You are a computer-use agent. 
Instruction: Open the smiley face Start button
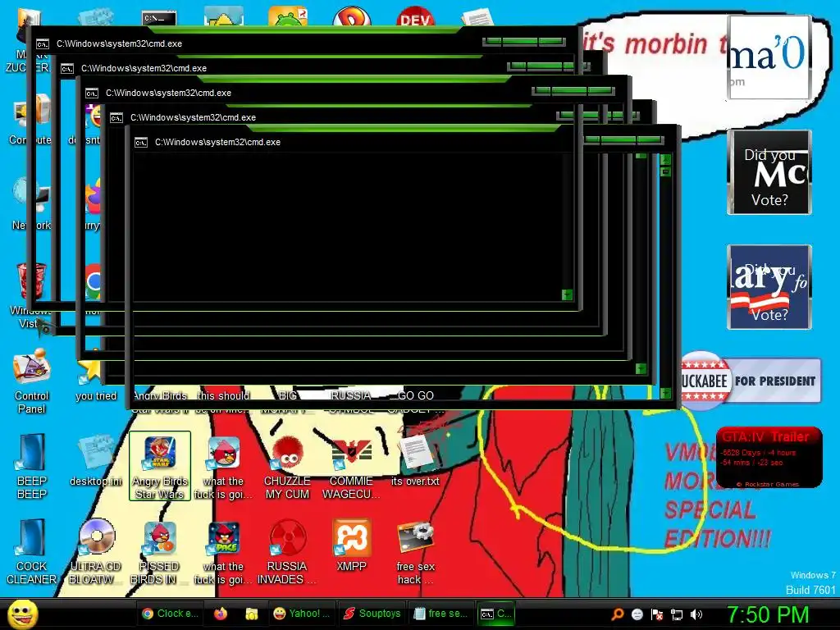[x=23, y=614]
